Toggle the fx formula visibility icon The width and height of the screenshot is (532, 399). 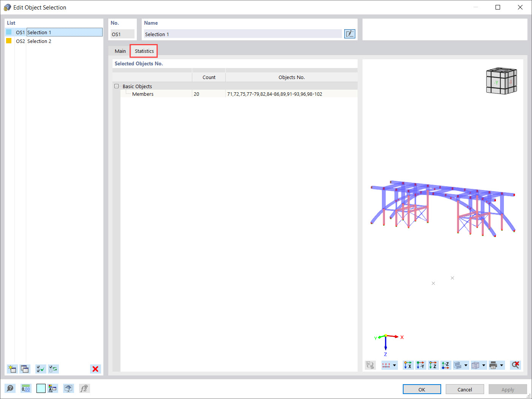point(84,388)
